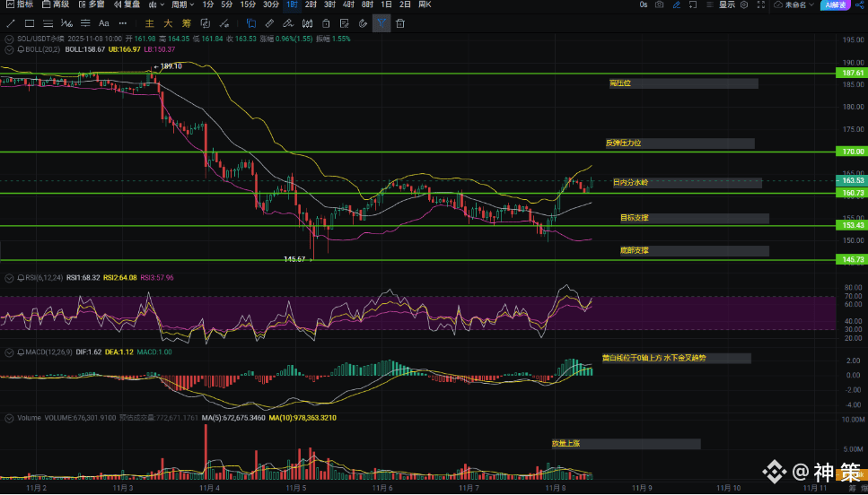Click the AI解读 button

(x=834, y=4)
